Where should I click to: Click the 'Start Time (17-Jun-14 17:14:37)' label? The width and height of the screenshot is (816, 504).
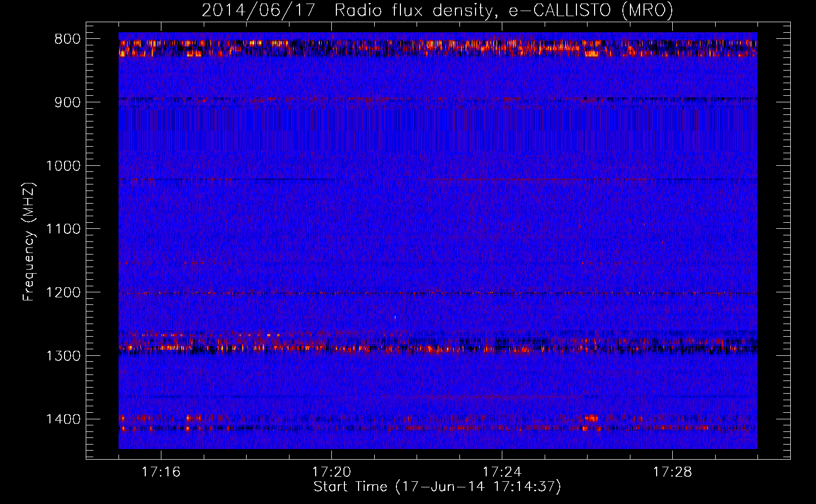pyautogui.click(x=437, y=487)
